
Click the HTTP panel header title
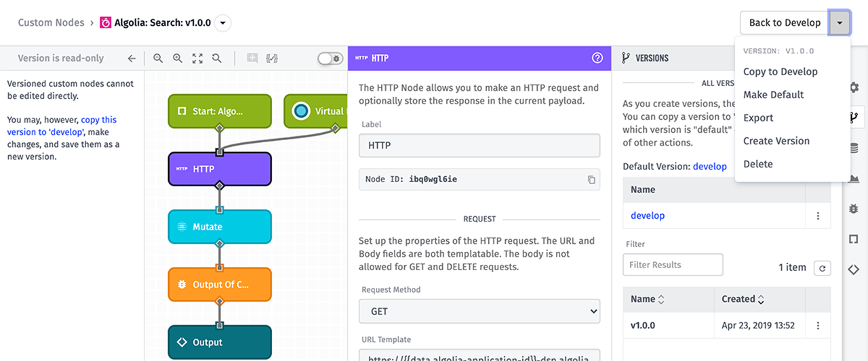[x=380, y=58]
